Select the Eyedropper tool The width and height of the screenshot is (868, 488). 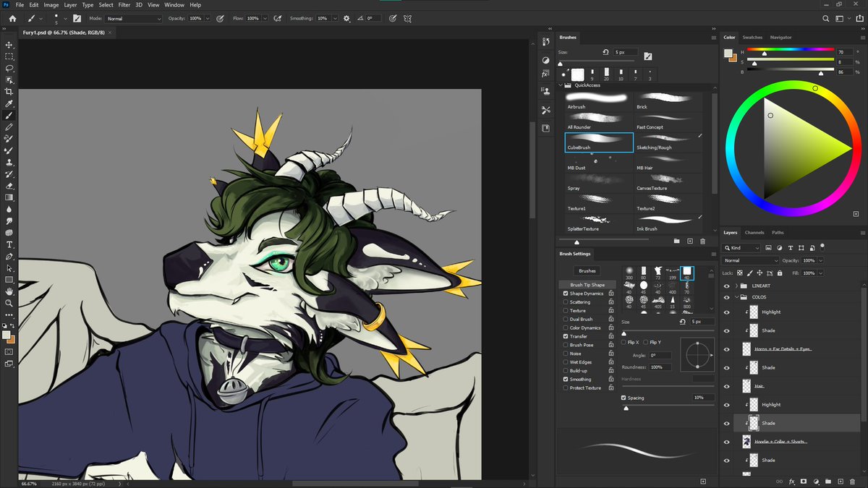pos(9,103)
